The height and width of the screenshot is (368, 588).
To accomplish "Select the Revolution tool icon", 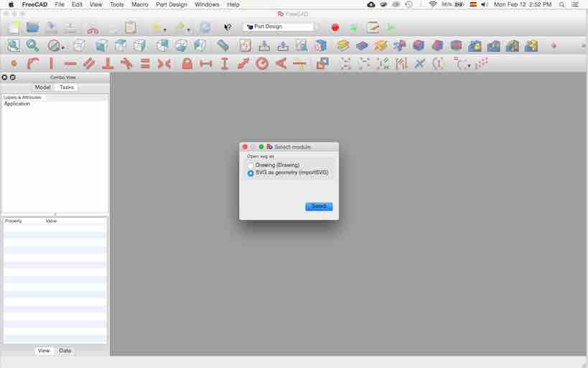I will 381,46.
